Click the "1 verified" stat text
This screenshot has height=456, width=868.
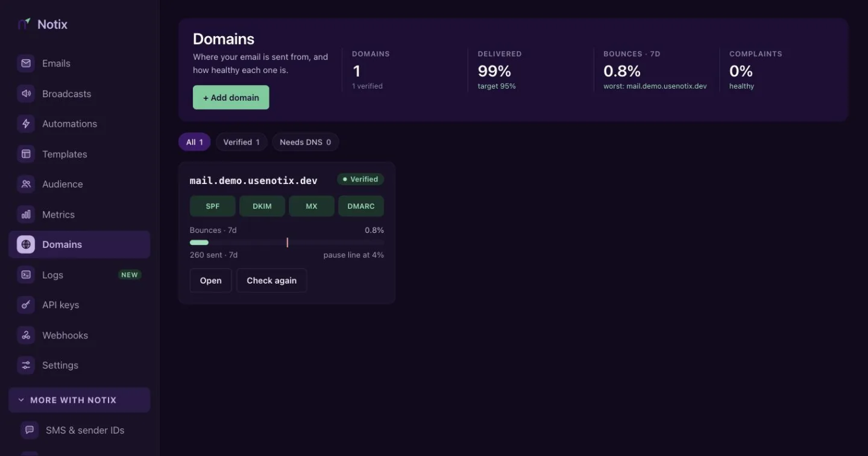tap(367, 86)
